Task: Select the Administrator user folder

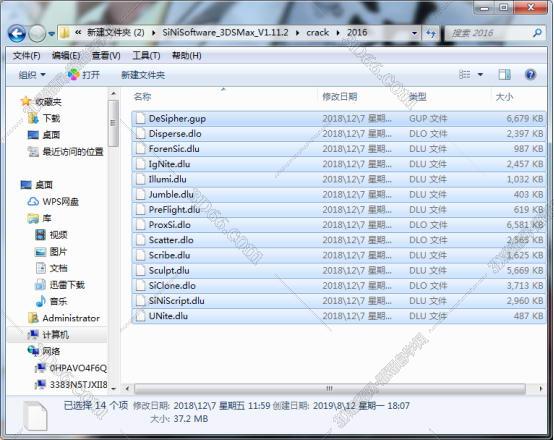Action: (64, 318)
